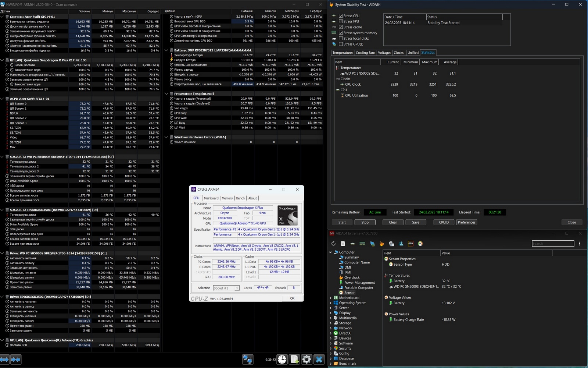Click the Benchmark icon in AIDA64 tree
This screenshot has width=588, height=368.
pyautogui.click(x=336, y=364)
